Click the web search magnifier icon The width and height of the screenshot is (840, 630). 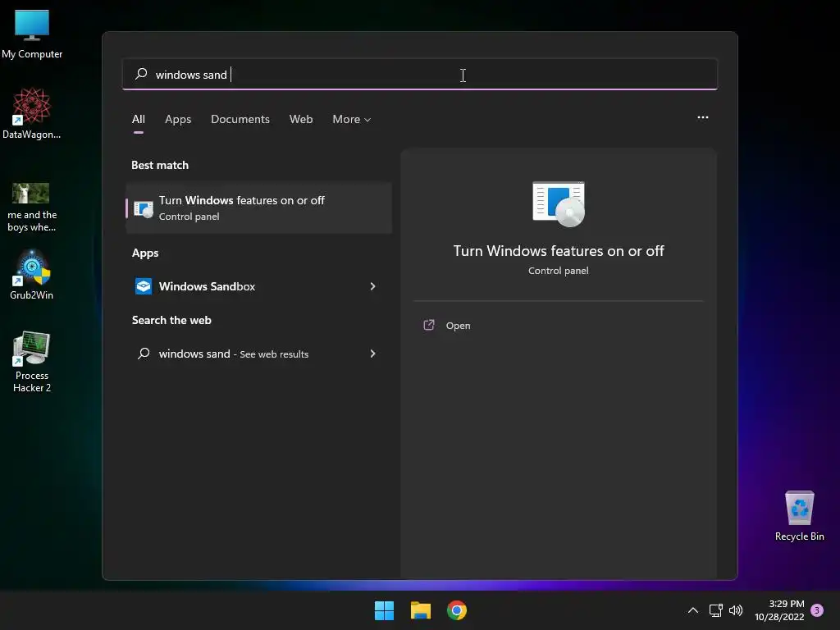[144, 354]
